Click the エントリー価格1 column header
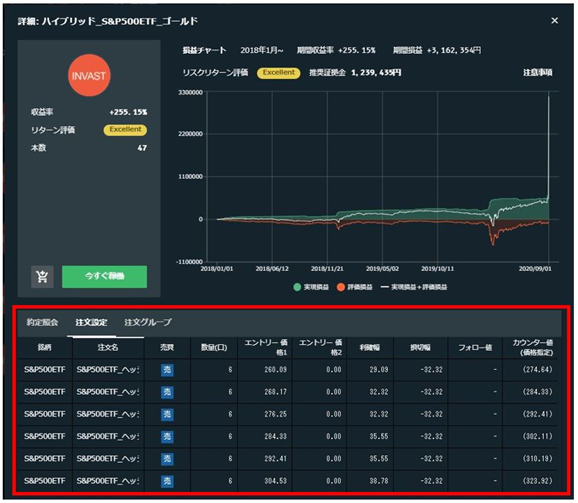 (x=265, y=347)
